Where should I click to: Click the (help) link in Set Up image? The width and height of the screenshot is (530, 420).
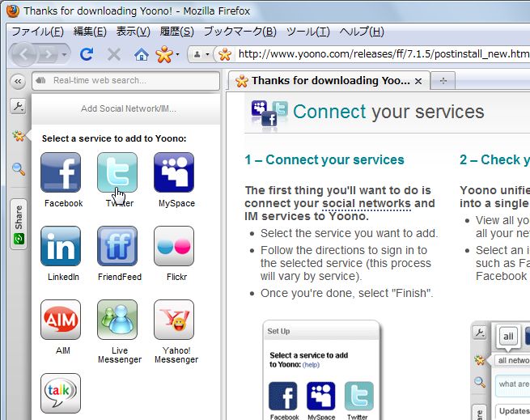tap(311, 365)
